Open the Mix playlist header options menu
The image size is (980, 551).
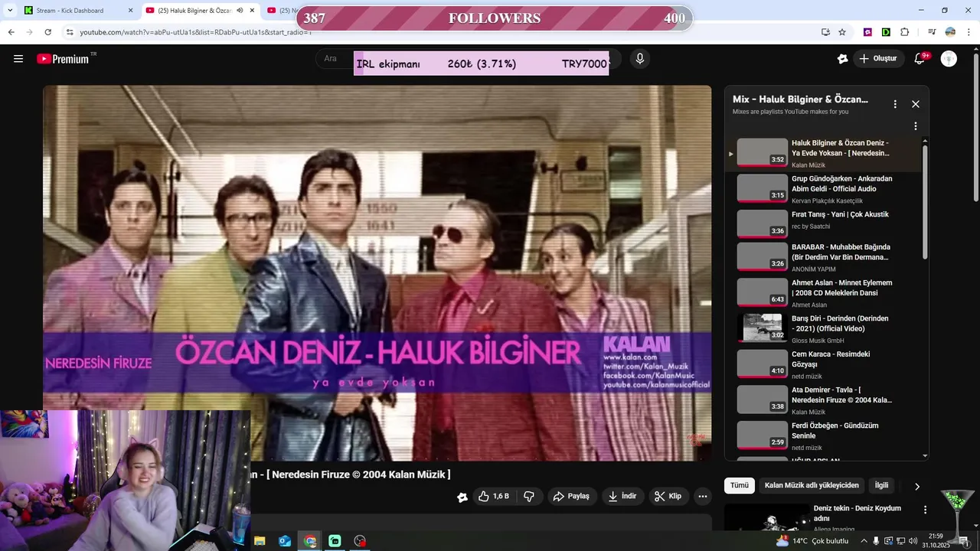[895, 104]
